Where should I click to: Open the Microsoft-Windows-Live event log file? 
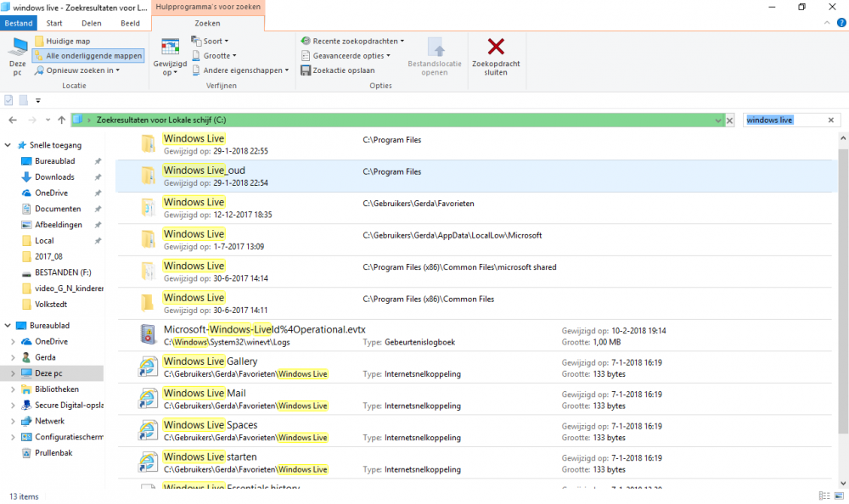(264, 329)
